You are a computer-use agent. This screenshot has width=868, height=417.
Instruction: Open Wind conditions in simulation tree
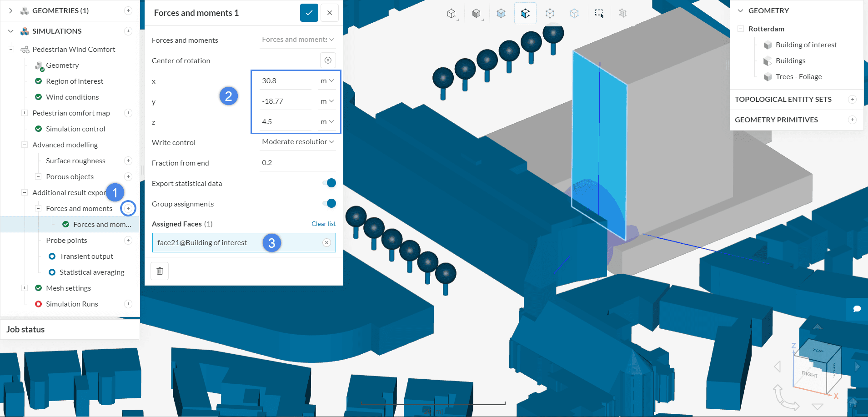click(x=72, y=97)
